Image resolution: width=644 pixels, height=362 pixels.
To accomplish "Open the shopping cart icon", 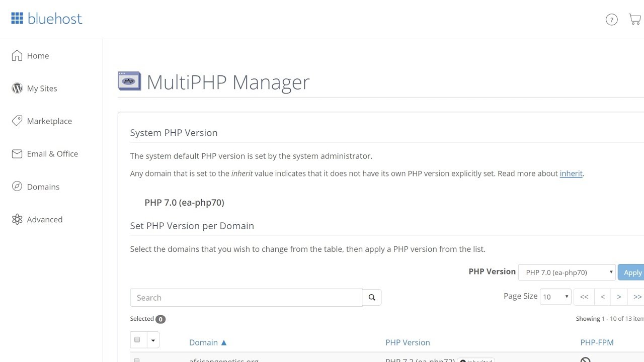I will click(635, 20).
